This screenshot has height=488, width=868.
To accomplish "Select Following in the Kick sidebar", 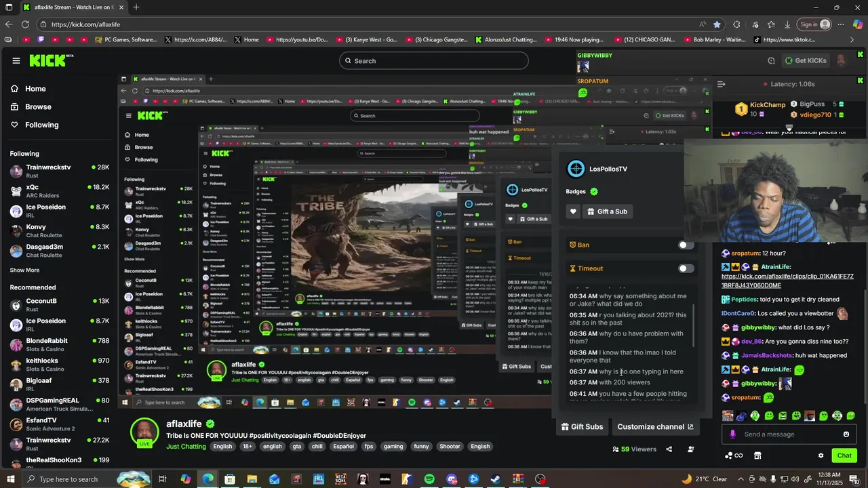I will (41, 125).
